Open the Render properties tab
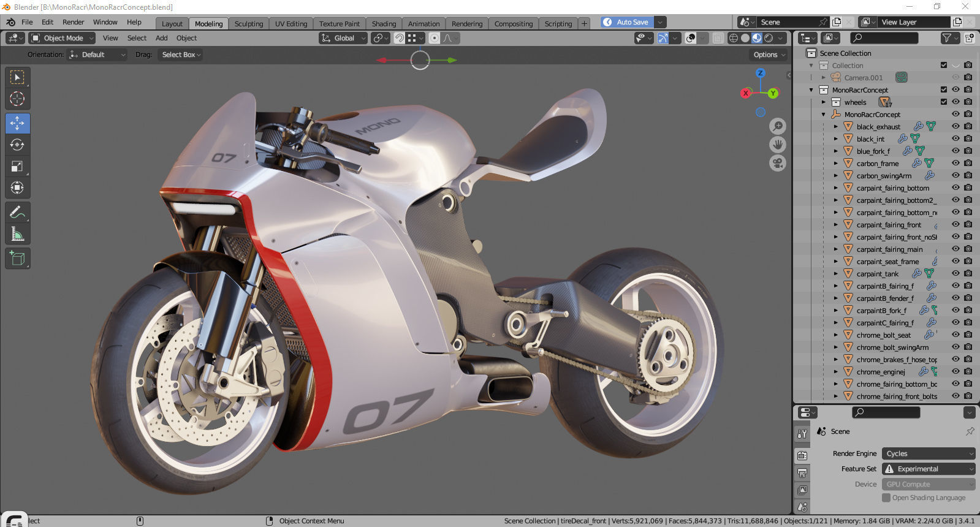Image resolution: width=980 pixels, height=527 pixels. [x=802, y=455]
